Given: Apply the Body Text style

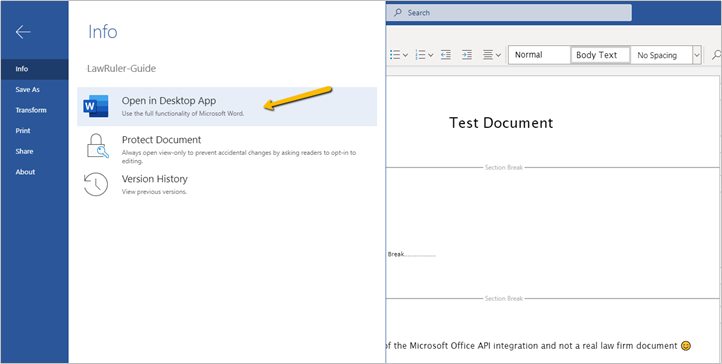Looking at the screenshot, I should click(600, 55).
